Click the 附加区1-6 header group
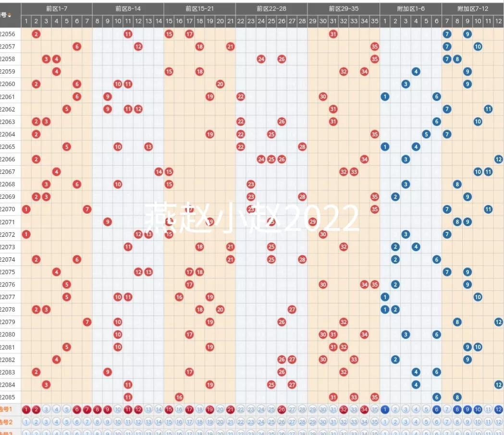 click(x=411, y=8)
